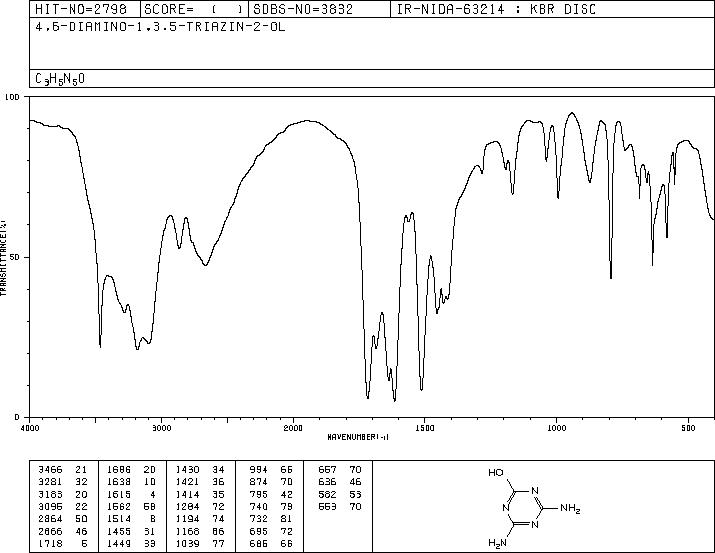Click the 4000 tick label on wavenumber axis
Image resolution: width=715 pixels, height=553 pixels.
point(30,428)
